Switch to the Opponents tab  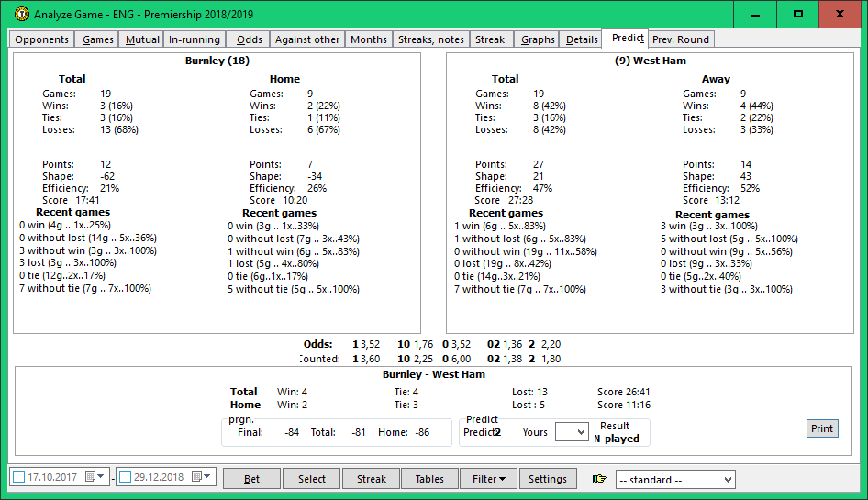click(42, 39)
